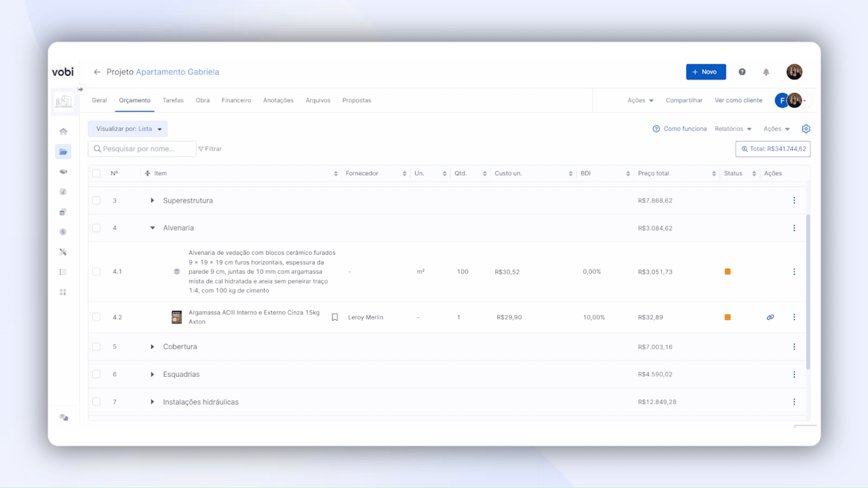Open the Como funciona help link
This screenshot has height=488, width=868.
click(x=679, y=129)
